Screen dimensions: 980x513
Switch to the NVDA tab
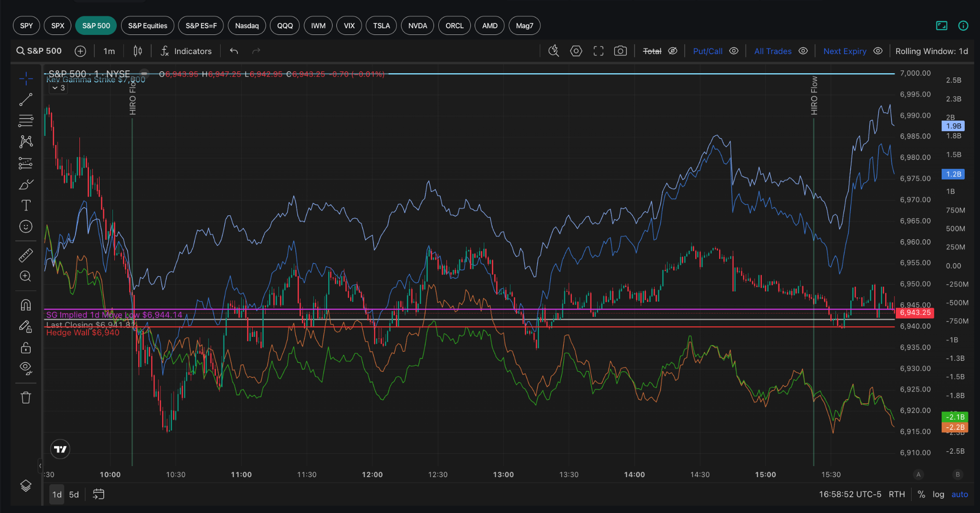pyautogui.click(x=417, y=26)
